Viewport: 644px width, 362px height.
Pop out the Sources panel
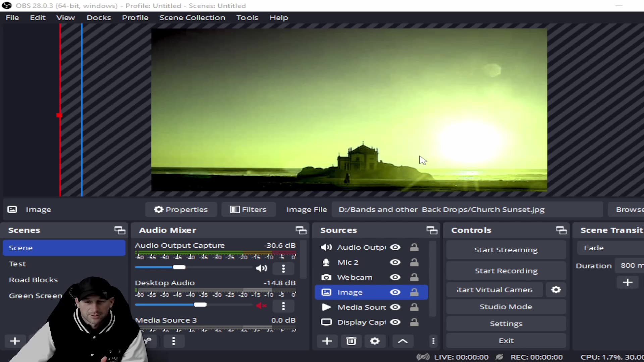432,230
